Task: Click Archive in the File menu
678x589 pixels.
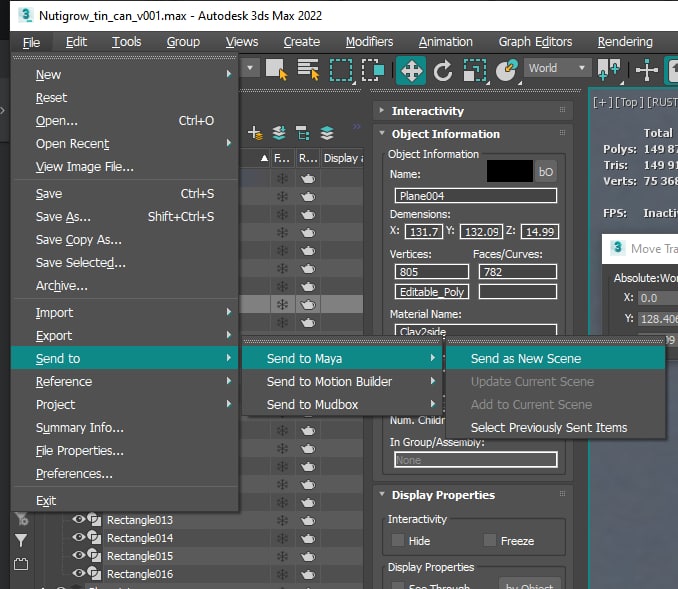Action: tap(125, 285)
